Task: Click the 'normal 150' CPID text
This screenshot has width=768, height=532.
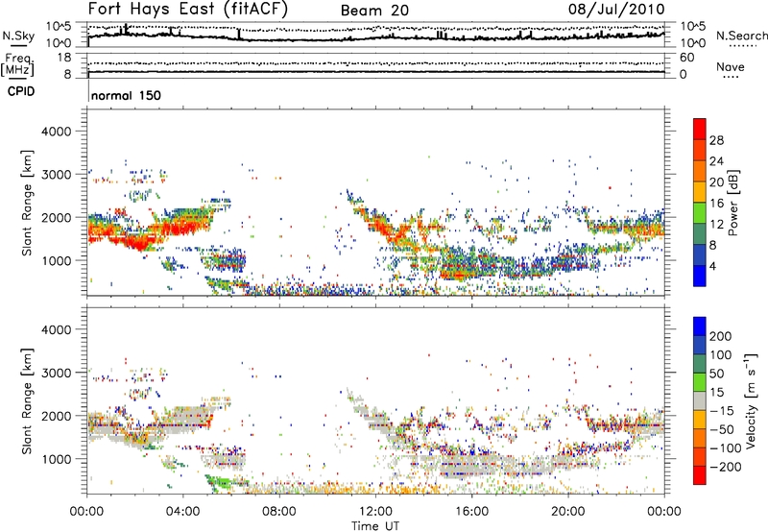Action: click(x=126, y=95)
